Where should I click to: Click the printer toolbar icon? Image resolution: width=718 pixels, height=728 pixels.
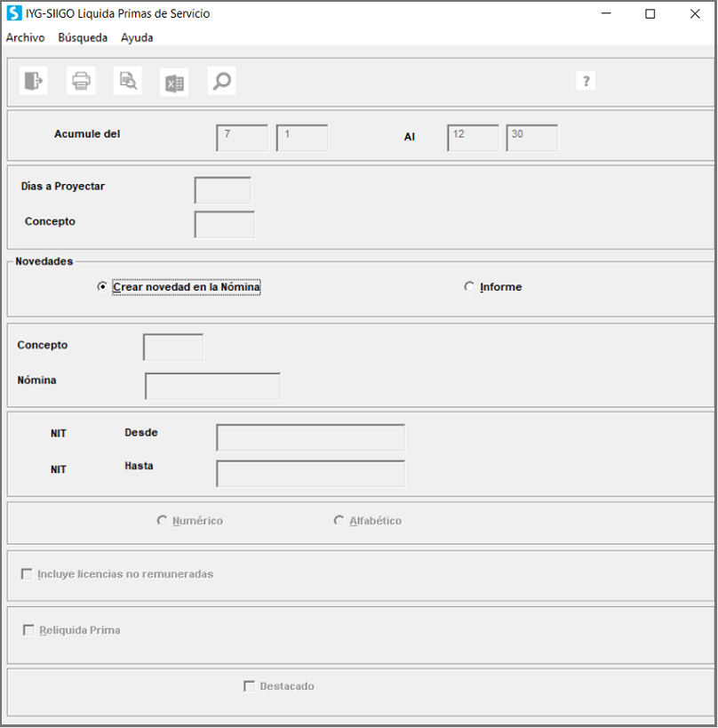[x=81, y=81]
